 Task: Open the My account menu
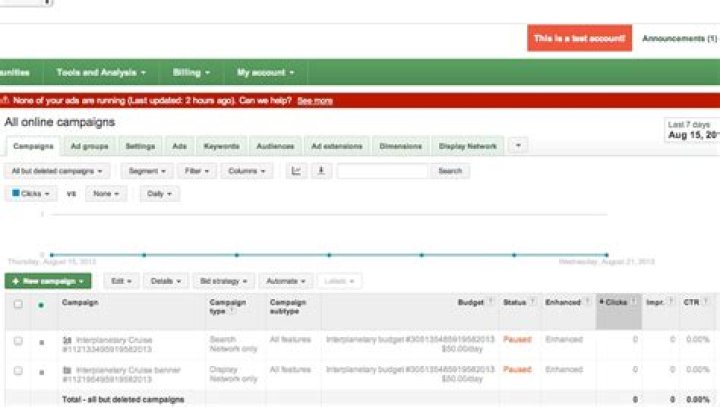click(x=265, y=72)
